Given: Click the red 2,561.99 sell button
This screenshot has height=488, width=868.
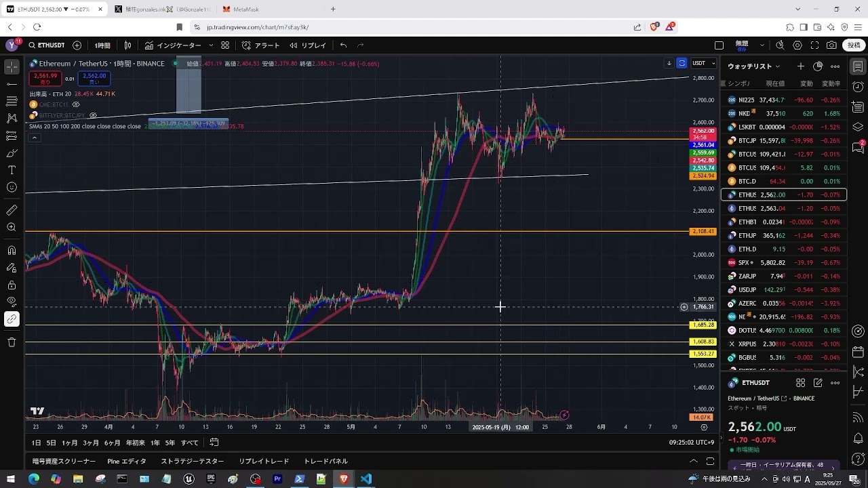Looking at the screenshot, I should coord(45,79).
